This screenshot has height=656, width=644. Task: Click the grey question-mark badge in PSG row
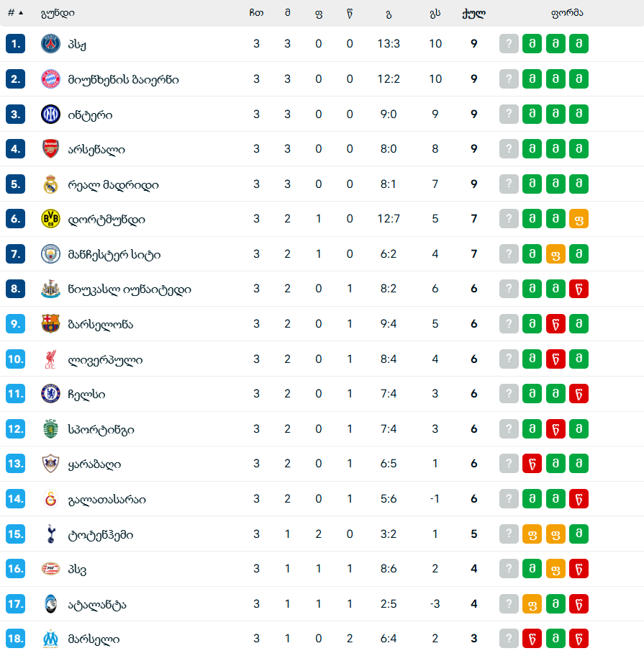(509, 44)
